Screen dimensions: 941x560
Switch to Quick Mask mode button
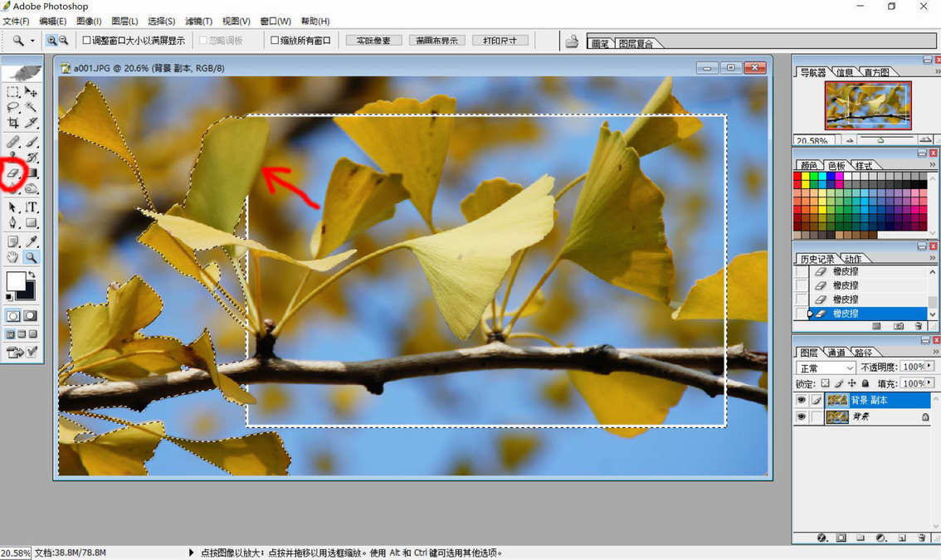click(31, 316)
